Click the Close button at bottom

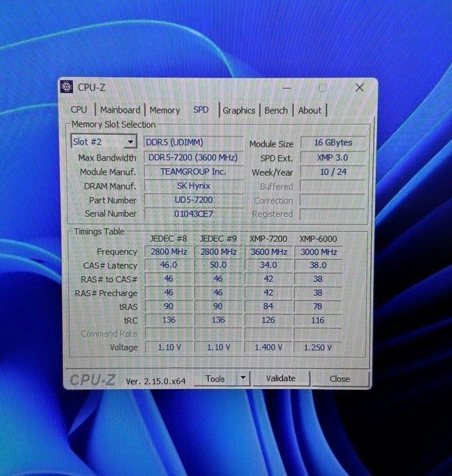[x=340, y=378]
